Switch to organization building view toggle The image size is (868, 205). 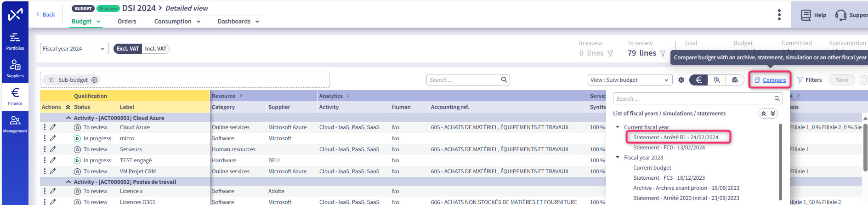735,80
